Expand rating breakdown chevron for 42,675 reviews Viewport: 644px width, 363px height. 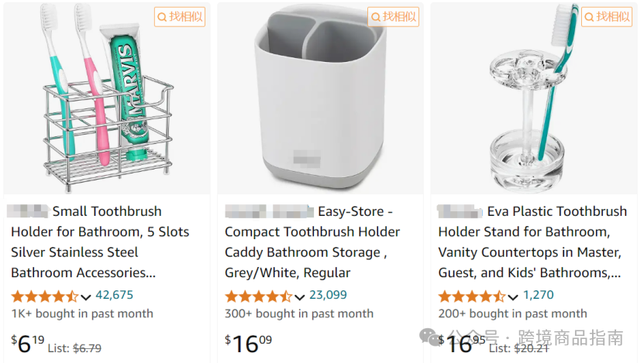coord(85,297)
